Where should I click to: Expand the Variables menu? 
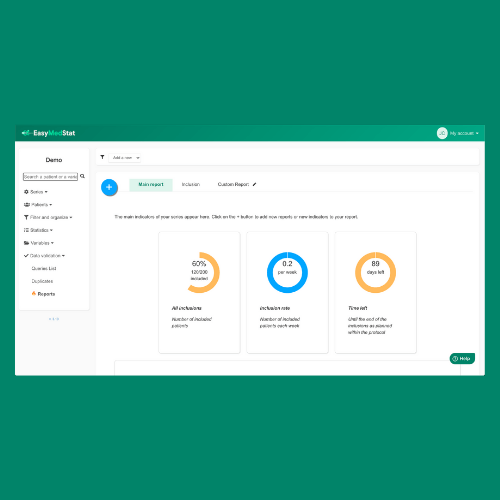coord(39,243)
